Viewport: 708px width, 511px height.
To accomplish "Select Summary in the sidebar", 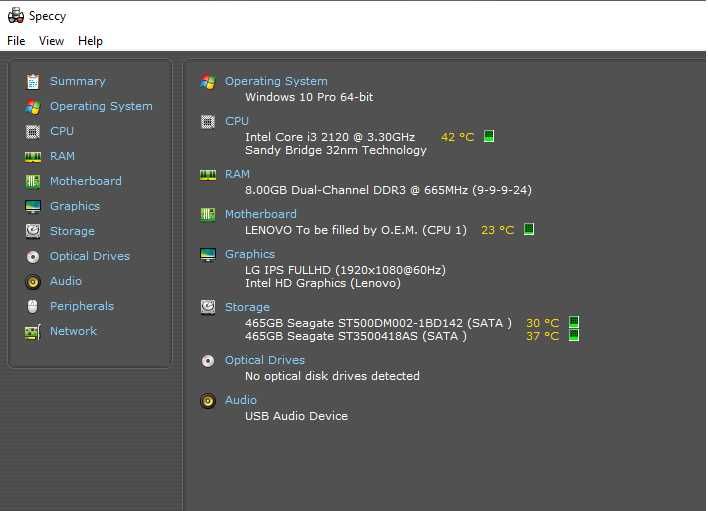I will tap(77, 81).
